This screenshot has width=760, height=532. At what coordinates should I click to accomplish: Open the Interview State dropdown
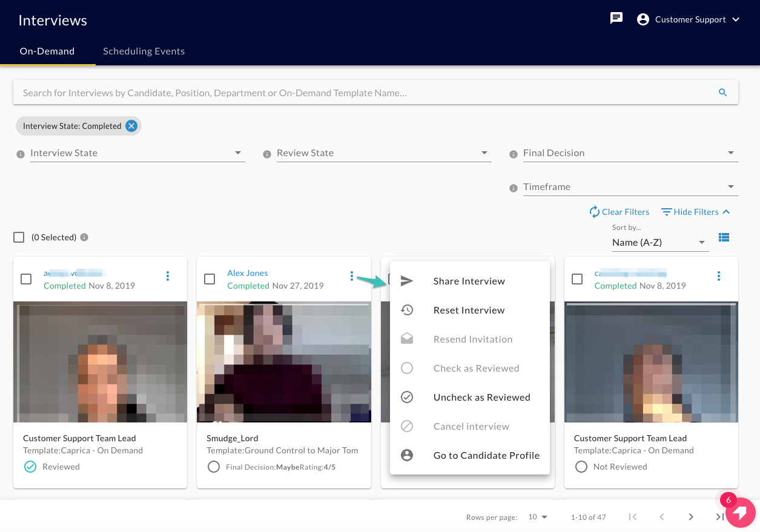click(x=137, y=153)
